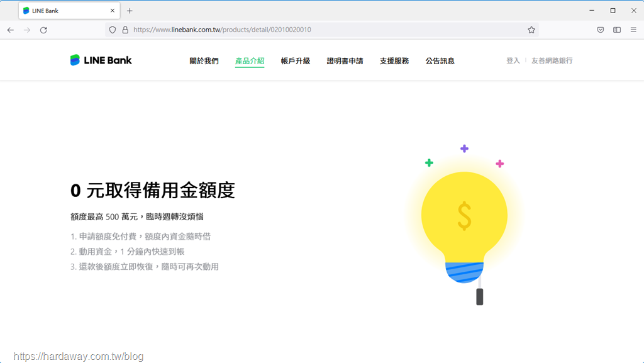Select the LINE Bank browser tab
Image resolution: width=644 pixels, height=363 pixels.
69,11
